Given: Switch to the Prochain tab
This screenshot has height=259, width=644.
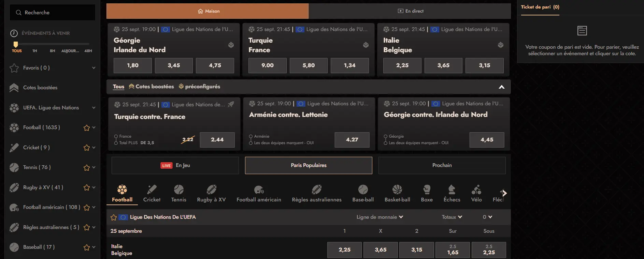Looking at the screenshot, I should [x=442, y=165].
